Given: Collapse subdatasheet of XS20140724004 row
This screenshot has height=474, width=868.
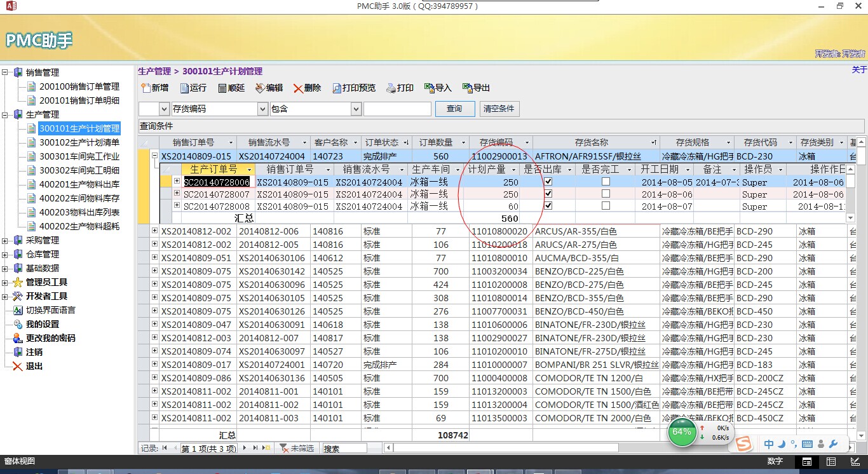Looking at the screenshot, I should tap(154, 156).
